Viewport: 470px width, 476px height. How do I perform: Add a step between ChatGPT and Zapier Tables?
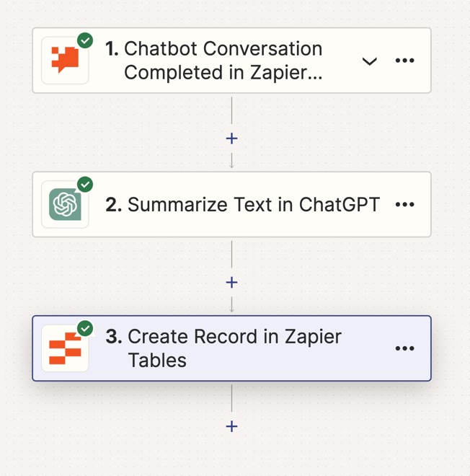pos(231,283)
